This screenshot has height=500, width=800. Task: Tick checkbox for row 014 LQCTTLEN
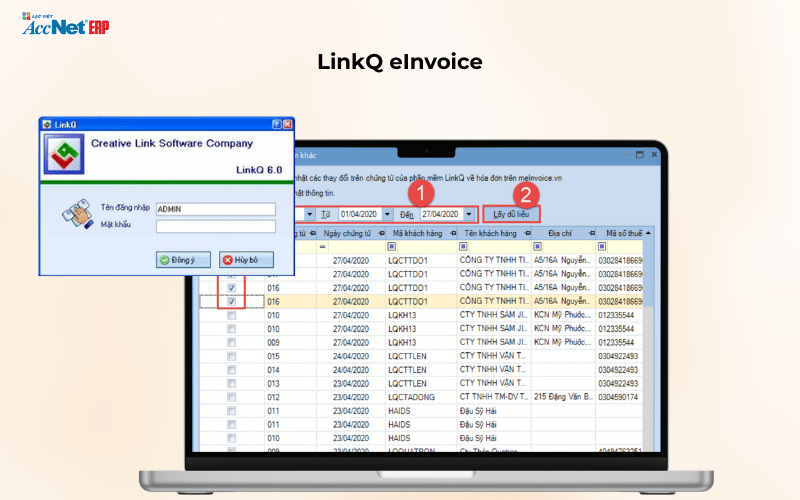coord(232,370)
